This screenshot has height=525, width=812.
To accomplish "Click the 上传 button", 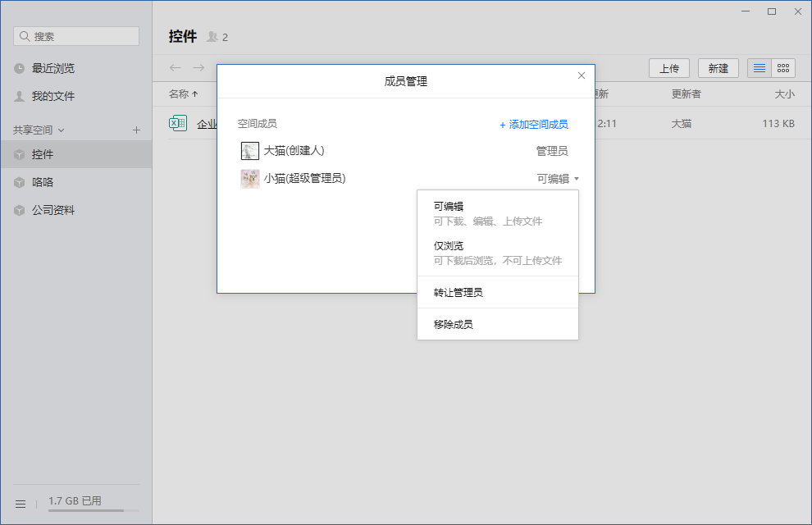I will (668, 68).
